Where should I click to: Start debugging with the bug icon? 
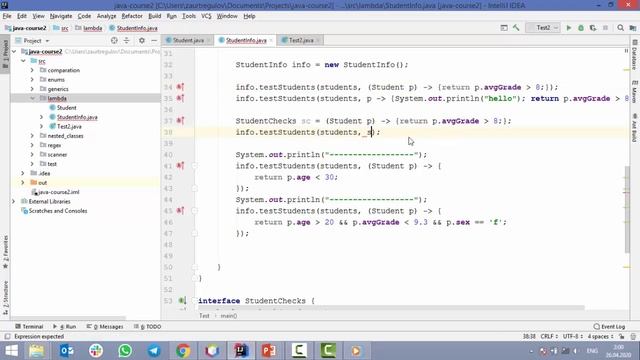point(581,28)
